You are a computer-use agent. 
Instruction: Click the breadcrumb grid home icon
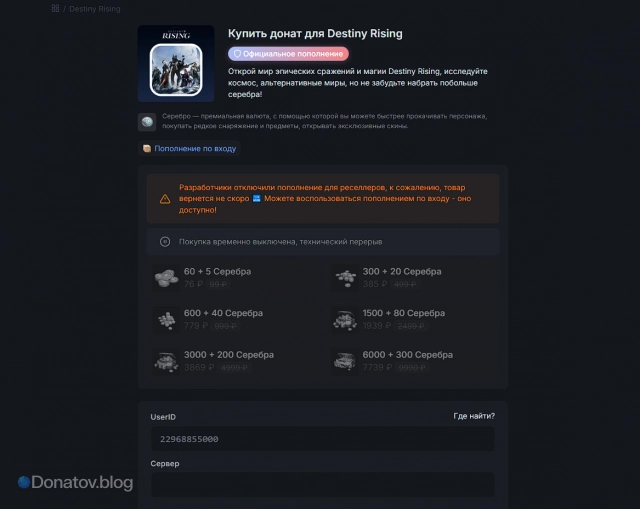pos(56,9)
